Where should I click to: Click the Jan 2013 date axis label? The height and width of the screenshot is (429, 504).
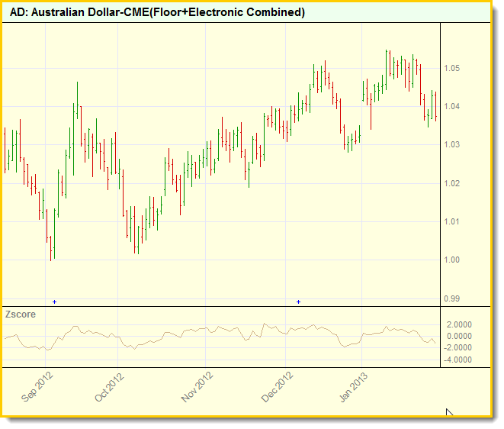tap(355, 387)
